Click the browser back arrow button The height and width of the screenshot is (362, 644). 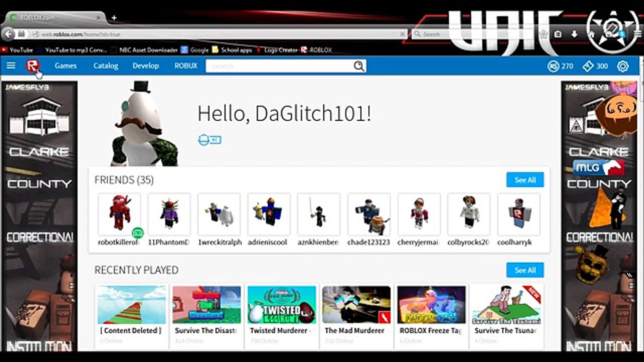(8, 34)
